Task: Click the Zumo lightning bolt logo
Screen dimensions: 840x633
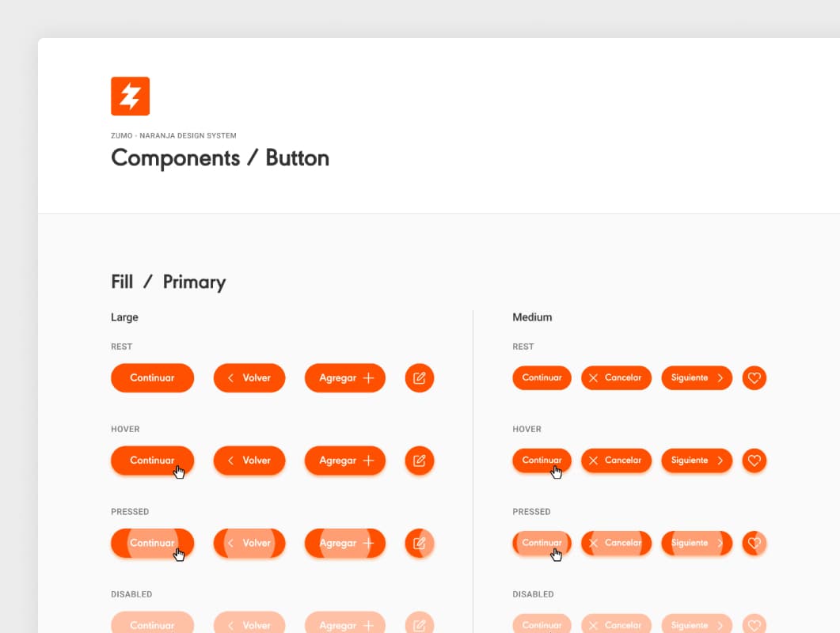Action: pos(130,95)
